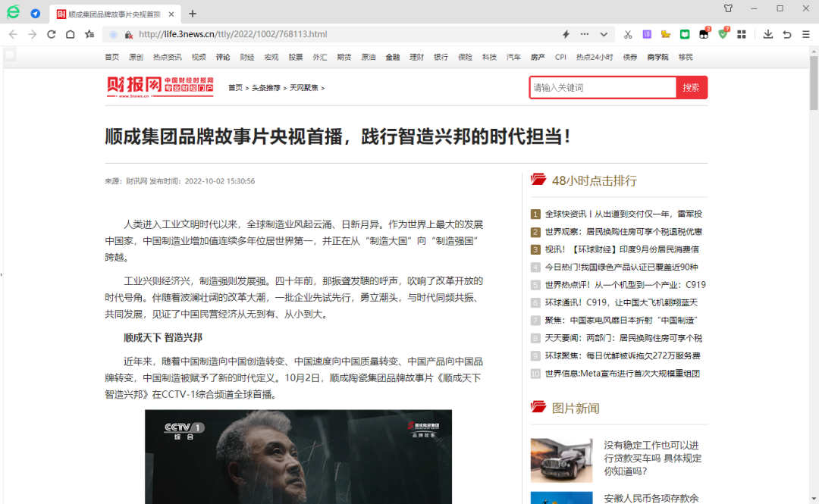This screenshot has width=819, height=504.
Task: Select 商学院 in the navigation bar
Action: coord(657,58)
